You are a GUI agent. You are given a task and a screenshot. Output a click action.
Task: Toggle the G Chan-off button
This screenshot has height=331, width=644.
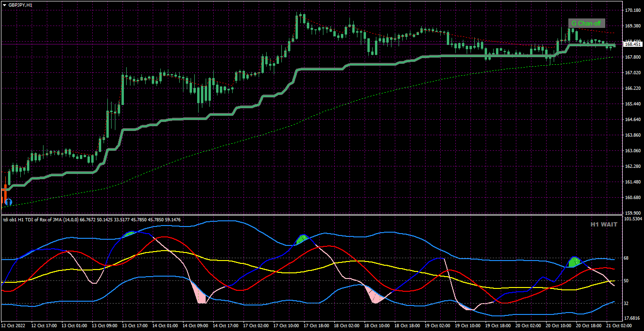(x=587, y=23)
